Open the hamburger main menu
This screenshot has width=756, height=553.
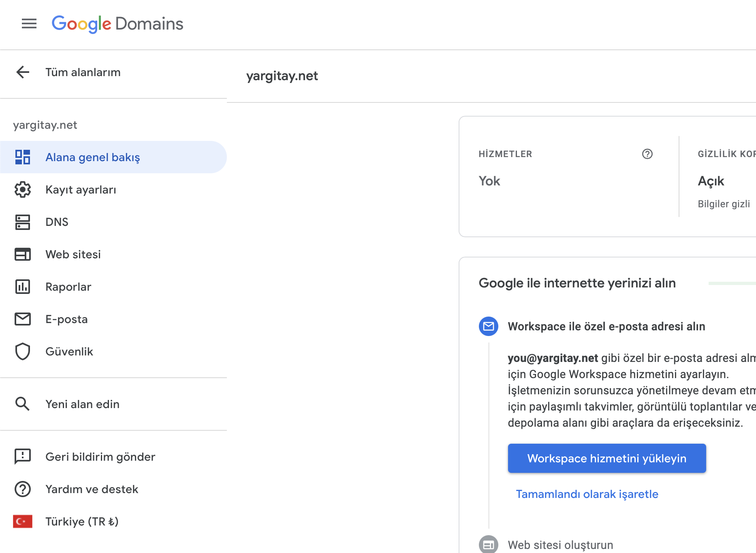click(x=29, y=24)
